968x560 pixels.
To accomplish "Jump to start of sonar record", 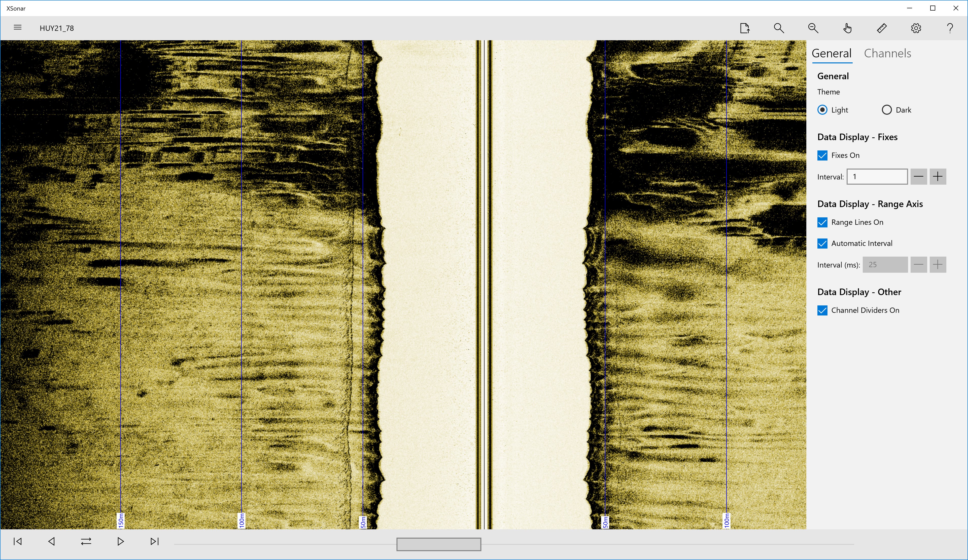I will tap(17, 541).
